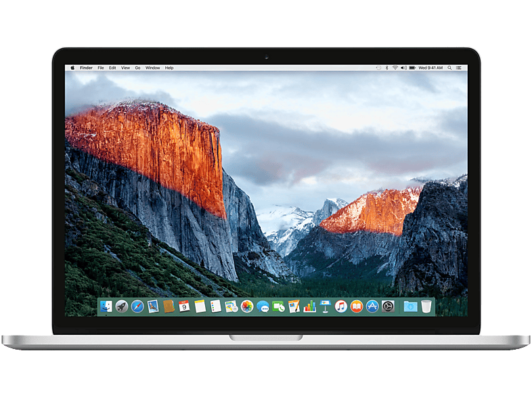Viewport: 532px width, 397px height.
Task: Open Trash in the Dock
Action: tap(426, 306)
